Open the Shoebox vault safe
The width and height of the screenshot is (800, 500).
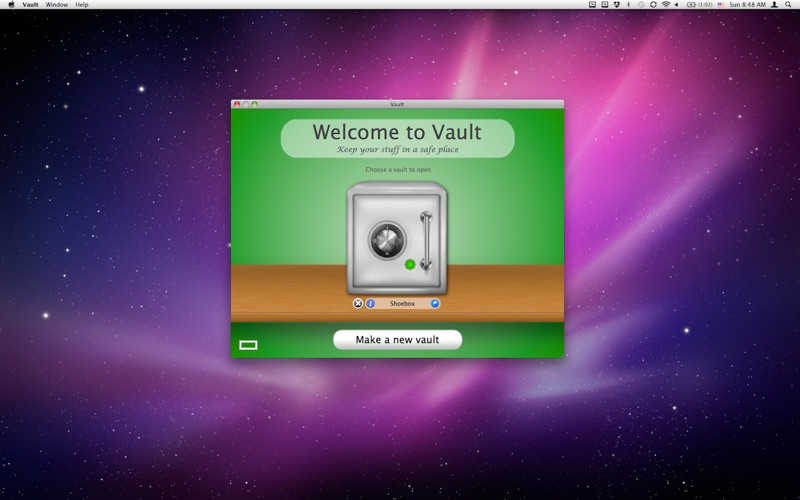(397, 238)
